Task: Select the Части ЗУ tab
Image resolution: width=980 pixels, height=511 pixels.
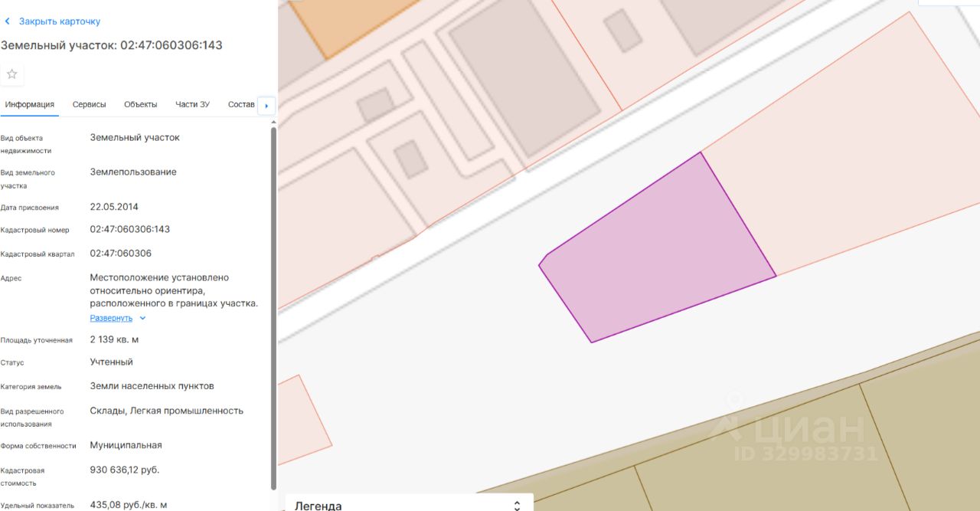Action: pyautogui.click(x=192, y=104)
